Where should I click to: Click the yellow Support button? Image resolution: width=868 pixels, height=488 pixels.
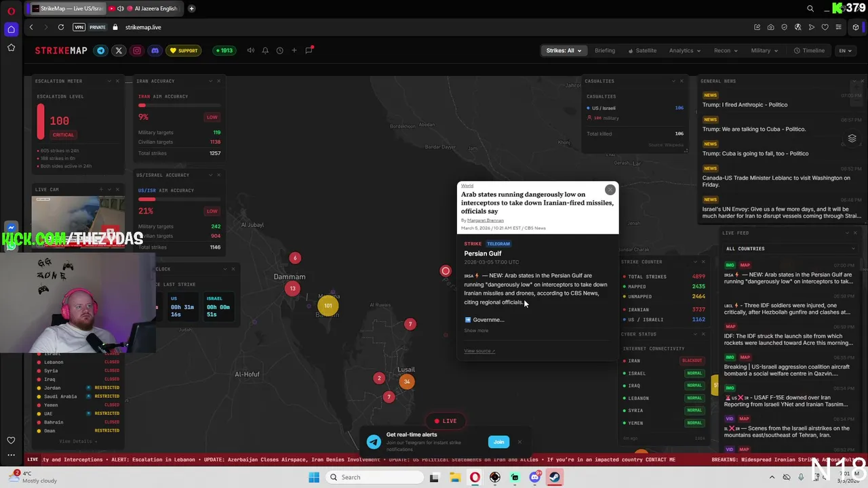[x=184, y=50]
